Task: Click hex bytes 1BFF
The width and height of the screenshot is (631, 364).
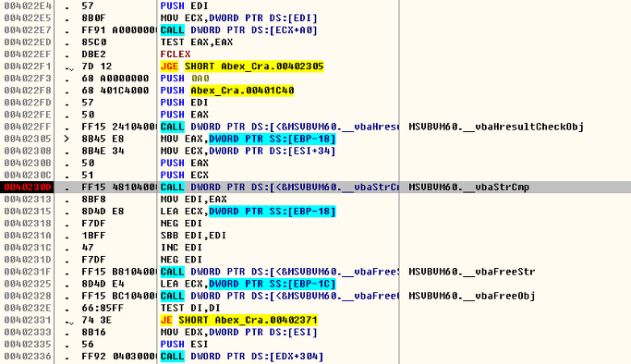Action: point(93,236)
